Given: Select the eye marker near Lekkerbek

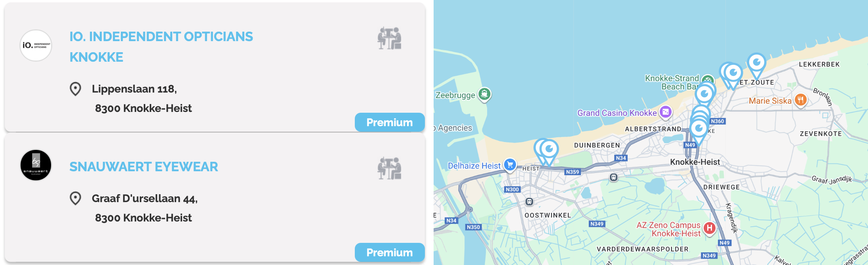Looking at the screenshot, I should 756,63.
